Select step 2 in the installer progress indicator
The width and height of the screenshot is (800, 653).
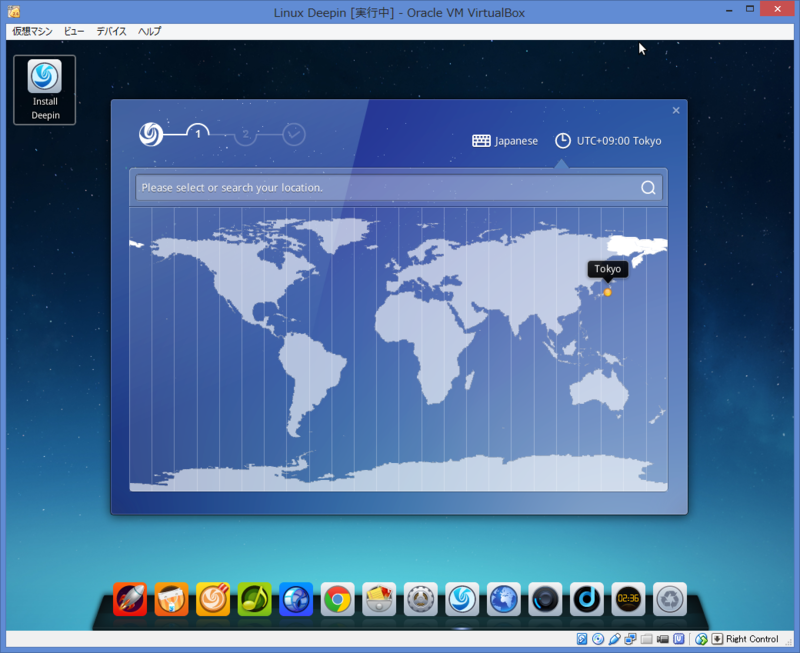click(x=245, y=132)
